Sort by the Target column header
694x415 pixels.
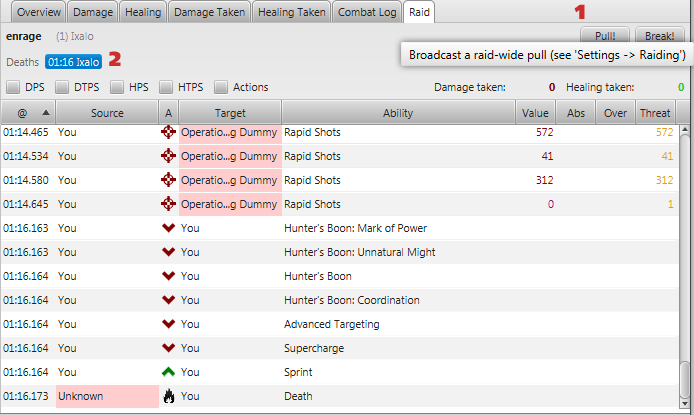tap(230, 113)
